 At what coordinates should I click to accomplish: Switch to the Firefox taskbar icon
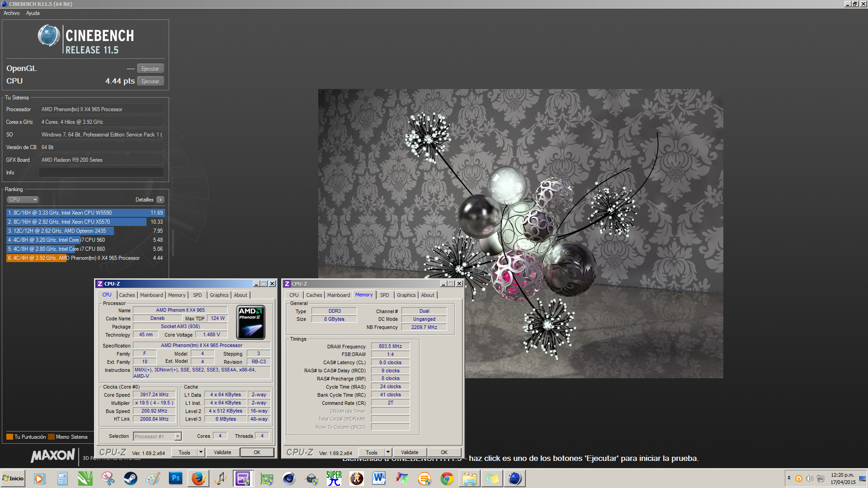click(198, 479)
